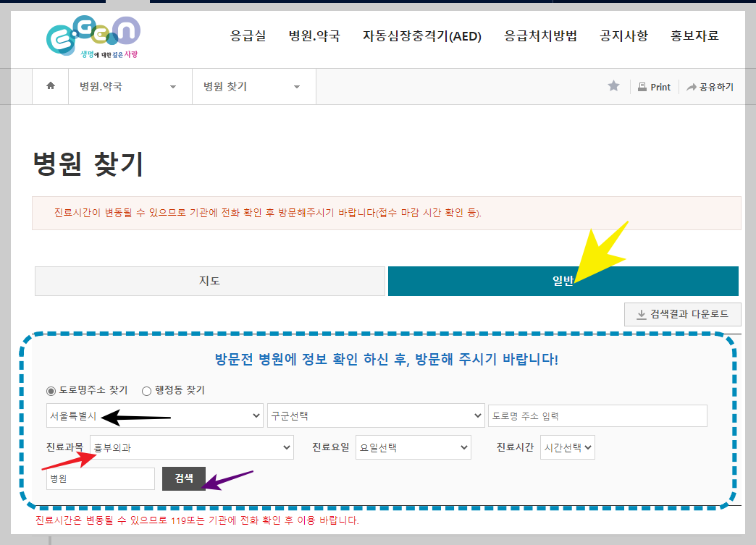Switch to the 지도 map tab
Image resolution: width=756 pixels, height=545 pixels.
click(210, 281)
